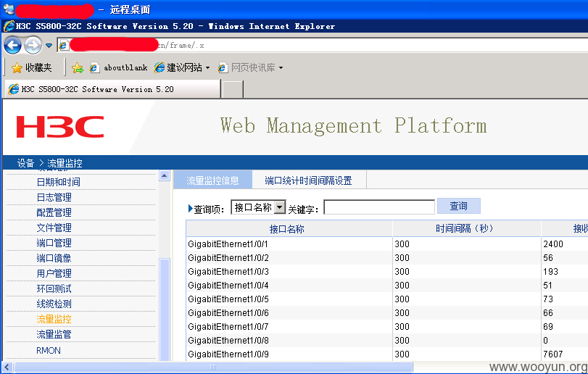The height and width of the screenshot is (374, 588).
Task: Open 环回测试 in the sidebar
Action: 54,288
